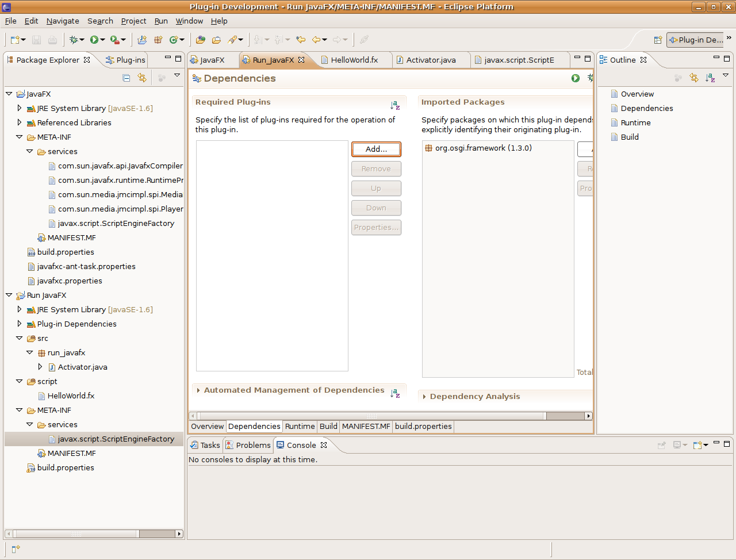Click the Open Perspective icon
Image resolution: width=736 pixels, height=560 pixels.
658,40
